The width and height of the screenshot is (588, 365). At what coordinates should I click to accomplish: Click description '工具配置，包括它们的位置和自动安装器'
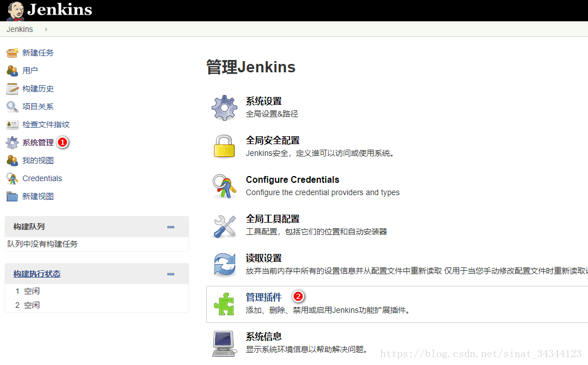point(316,232)
